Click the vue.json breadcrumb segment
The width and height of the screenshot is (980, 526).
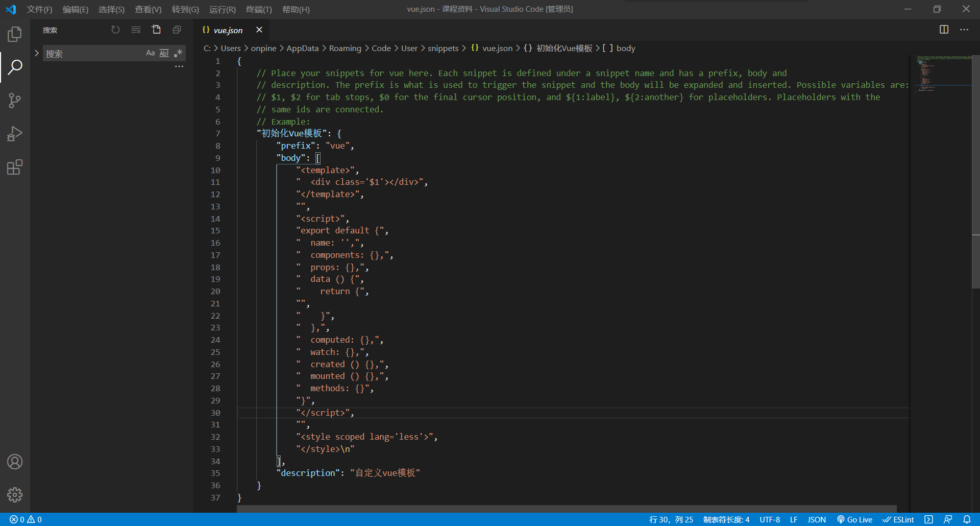coord(492,48)
